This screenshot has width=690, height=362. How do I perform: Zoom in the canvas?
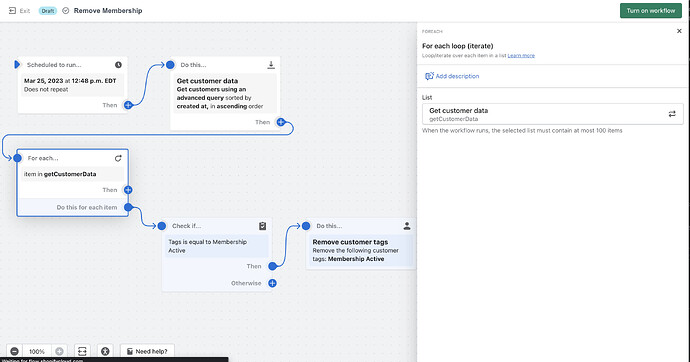pos(59,351)
